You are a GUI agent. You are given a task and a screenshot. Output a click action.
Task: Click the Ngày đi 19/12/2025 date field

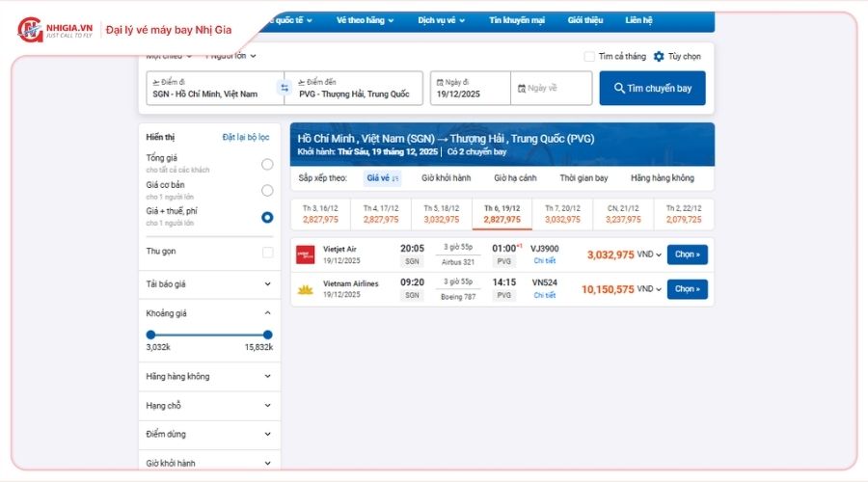[x=471, y=88]
